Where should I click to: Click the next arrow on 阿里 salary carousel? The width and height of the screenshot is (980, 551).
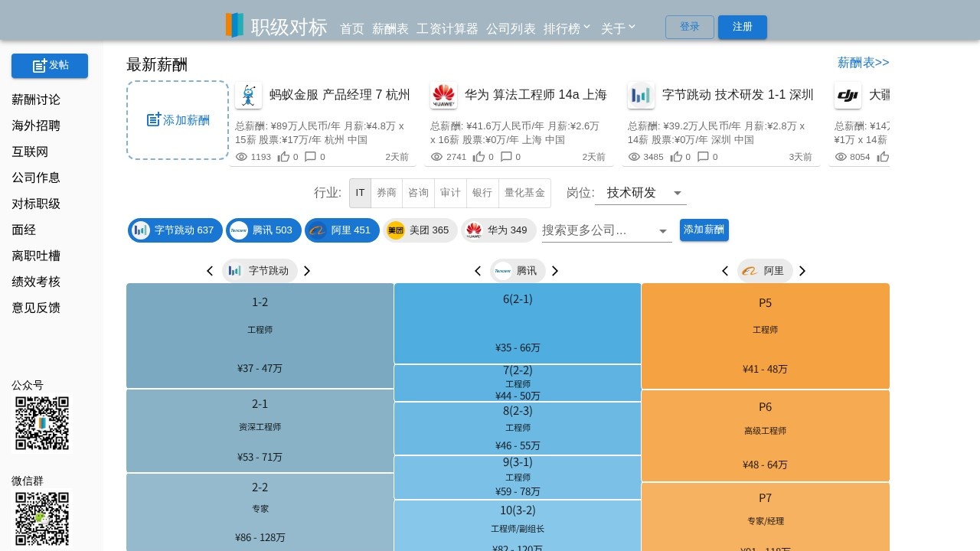pyautogui.click(x=802, y=270)
